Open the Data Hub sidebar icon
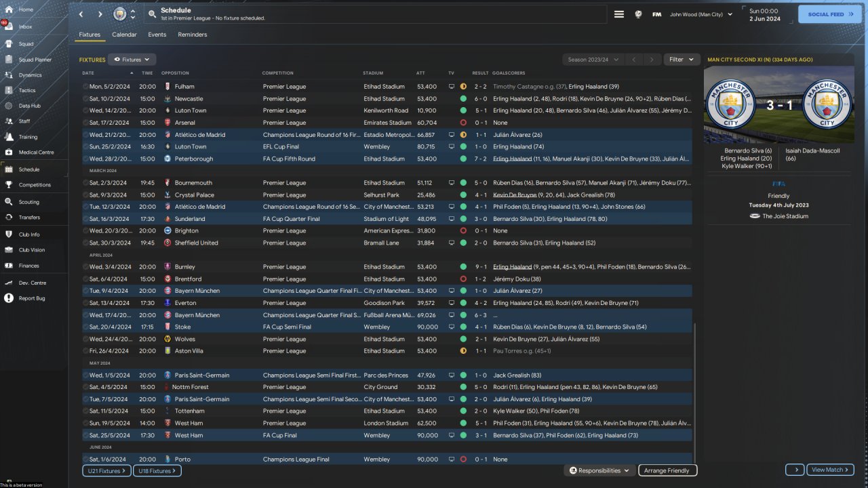The width and height of the screenshot is (868, 488). [x=9, y=106]
